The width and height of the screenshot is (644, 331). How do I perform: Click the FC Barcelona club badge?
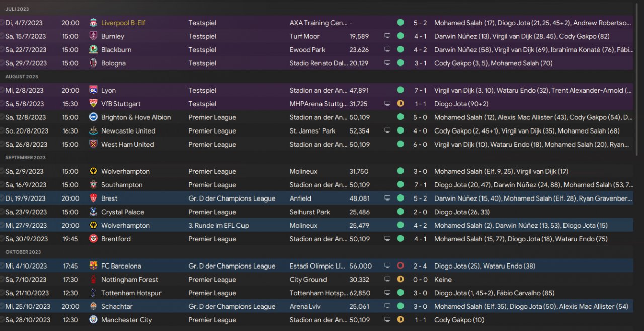[x=93, y=266]
